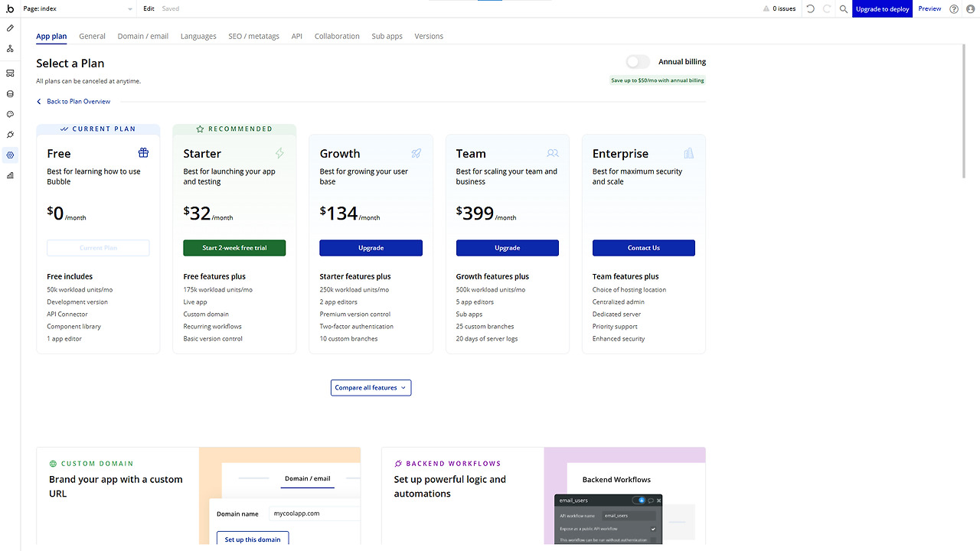Select the Settings gear icon in the sidebar
The image size is (980, 551).
[x=10, y=155]
